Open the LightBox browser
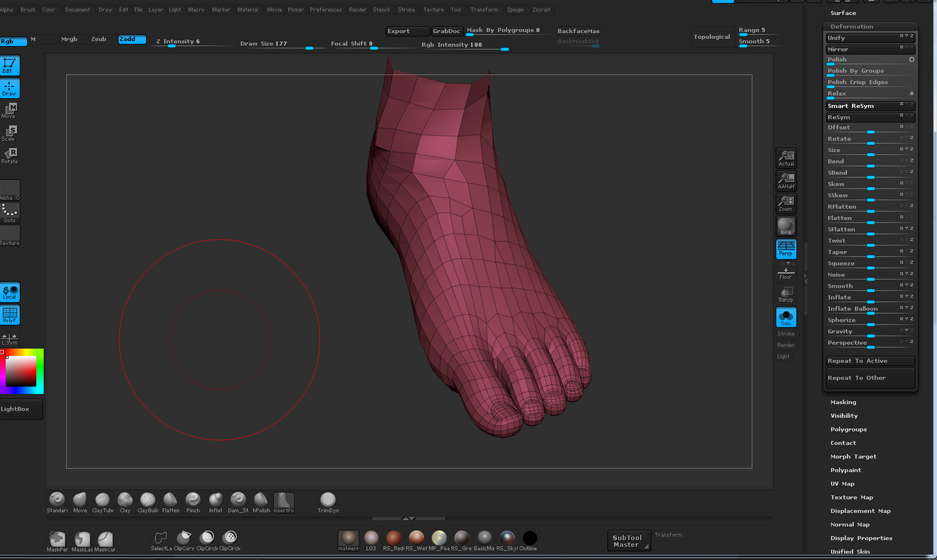 pos(20,409)
